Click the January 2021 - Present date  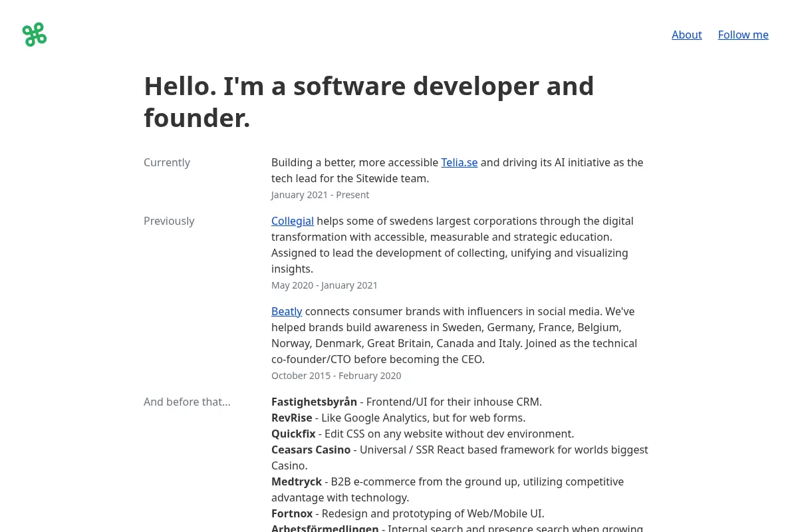coord(320,195)
